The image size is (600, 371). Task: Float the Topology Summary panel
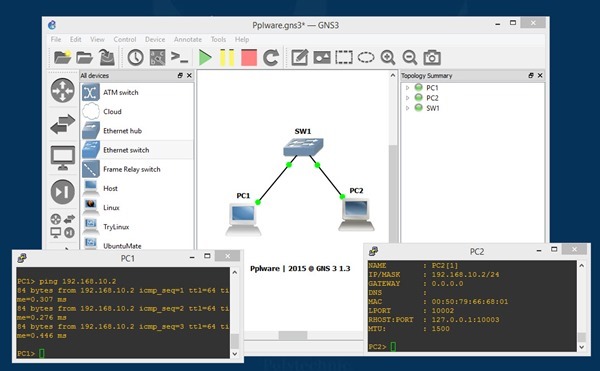(x=531, y=75)
